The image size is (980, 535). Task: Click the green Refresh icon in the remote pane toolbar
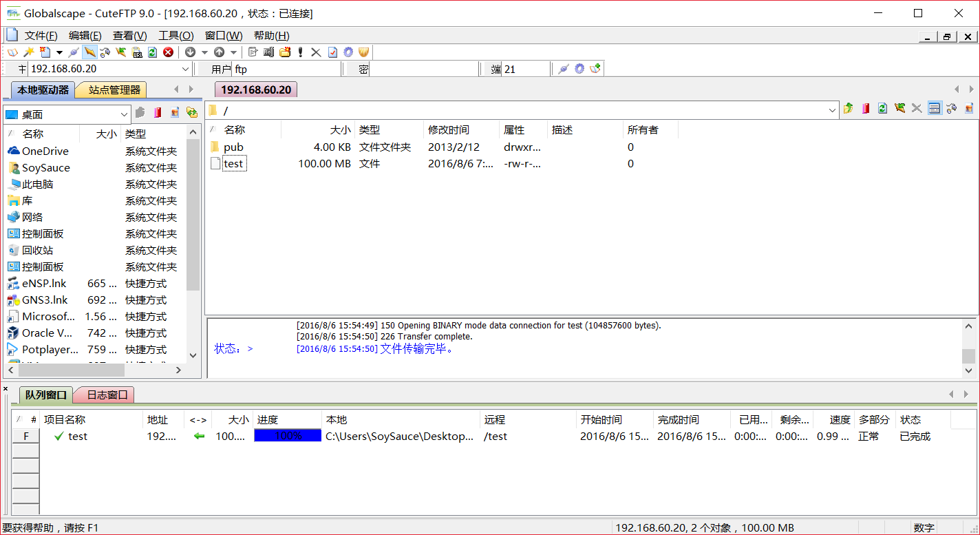click(882, 108)
